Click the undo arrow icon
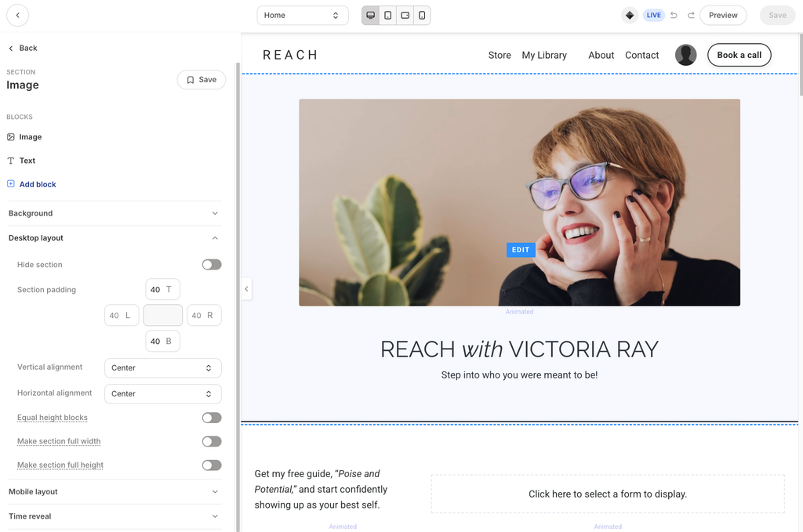The height and width of the screenshot is (532, 803). tap(674, 16)
